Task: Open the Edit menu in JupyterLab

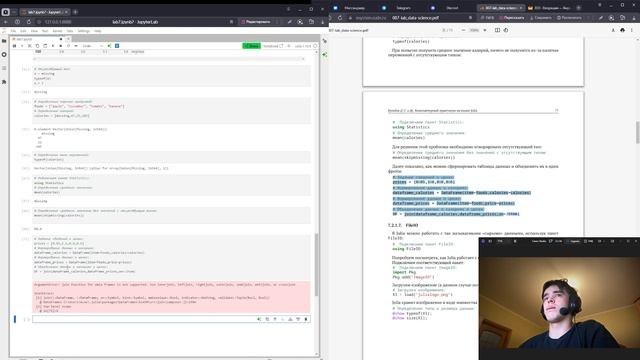Action: click(23, 31)
